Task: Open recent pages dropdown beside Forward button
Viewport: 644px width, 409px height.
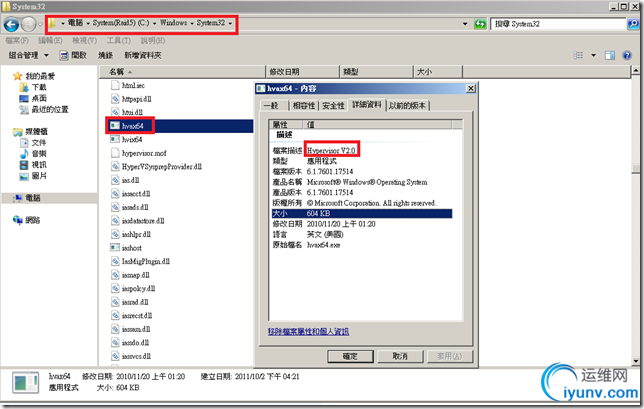Action: click(40, 25)
